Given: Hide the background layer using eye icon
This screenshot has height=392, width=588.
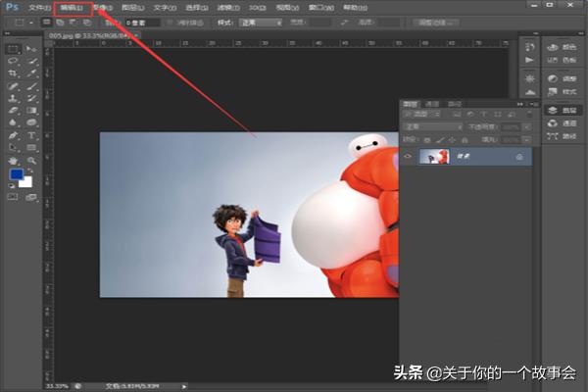Looking at the screenshot, I should click(x=409, y=157).
